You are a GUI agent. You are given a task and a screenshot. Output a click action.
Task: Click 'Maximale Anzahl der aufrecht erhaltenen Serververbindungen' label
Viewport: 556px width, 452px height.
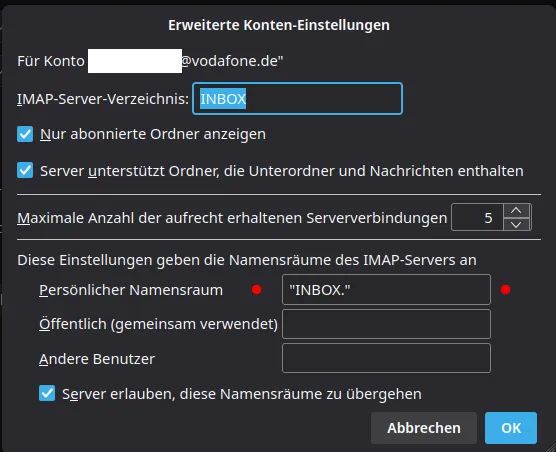(232, 218)
